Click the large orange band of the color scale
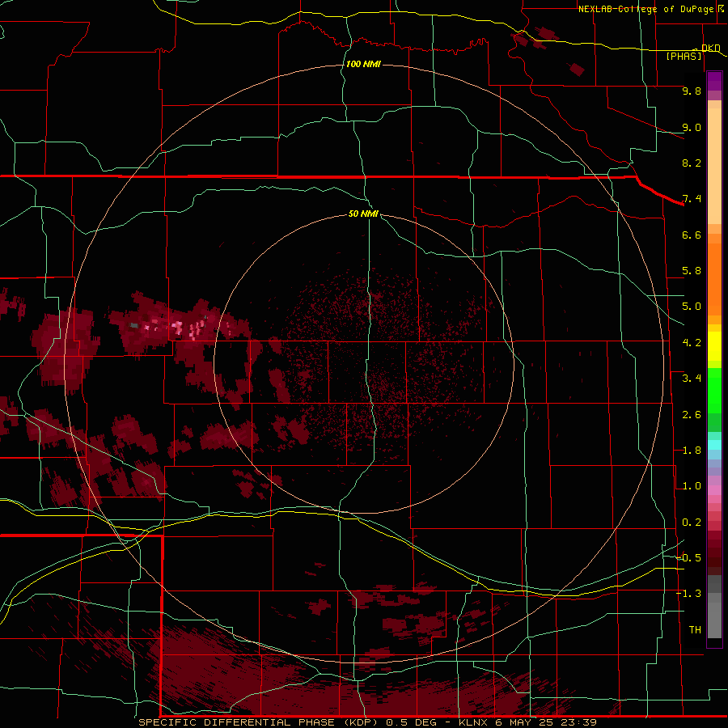Screen dimensions: 728x728 point(714,280)
